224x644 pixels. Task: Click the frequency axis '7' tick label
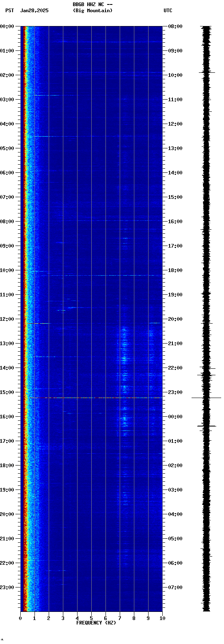click(120, 618)
